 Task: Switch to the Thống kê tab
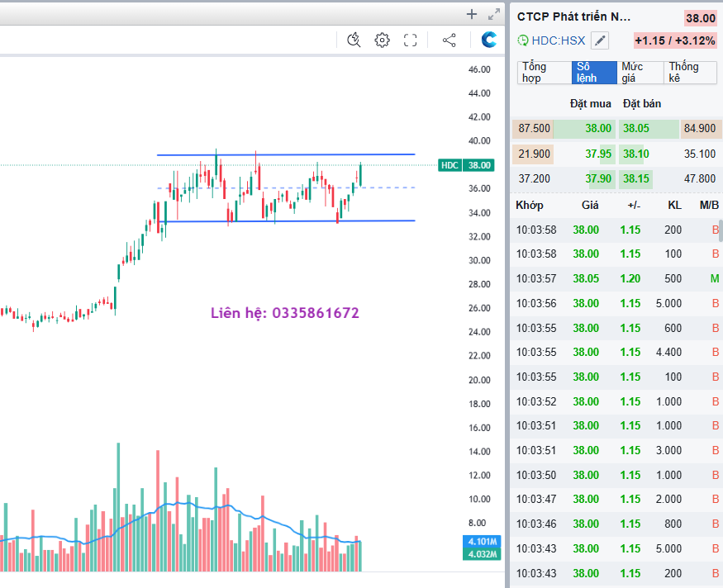pos(688,73)
